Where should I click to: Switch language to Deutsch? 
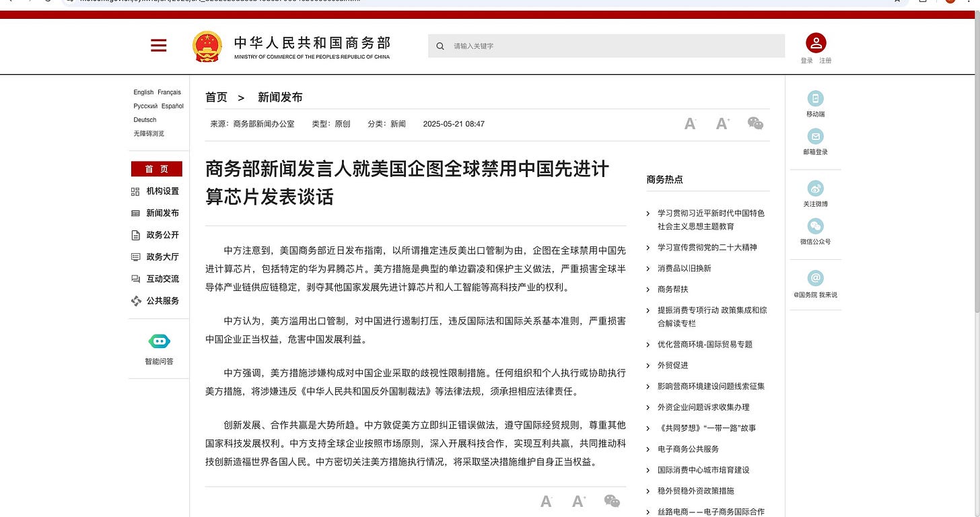click(145, 120)
